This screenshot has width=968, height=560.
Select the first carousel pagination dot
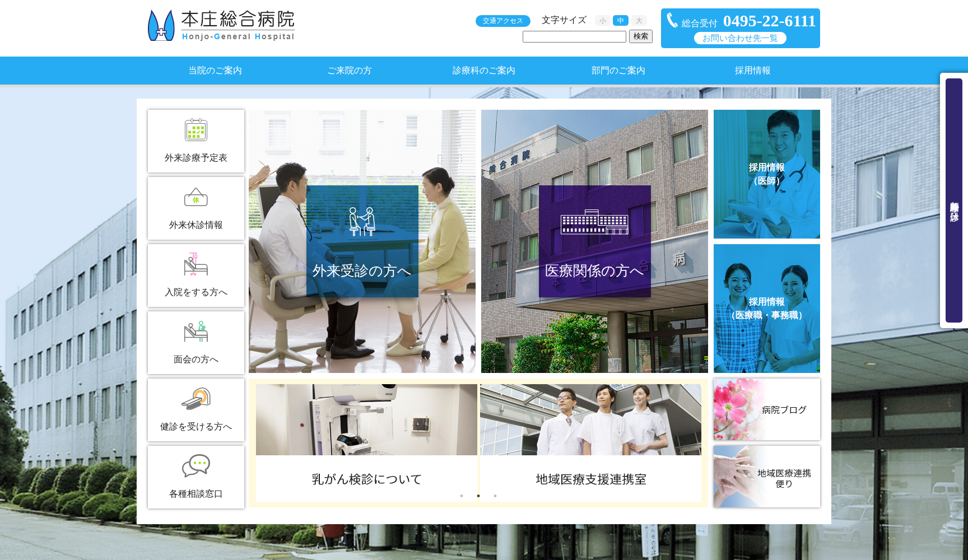pos(462,496)
